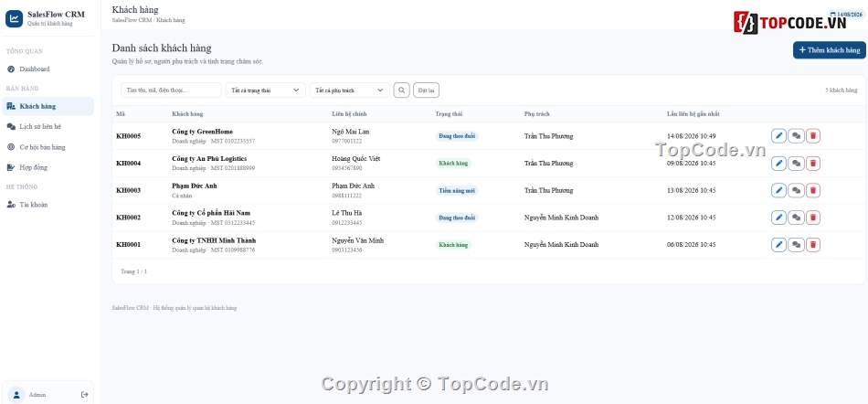
Task: Click the Tiềm năng mới status badge
Action: tap(457, 190)
